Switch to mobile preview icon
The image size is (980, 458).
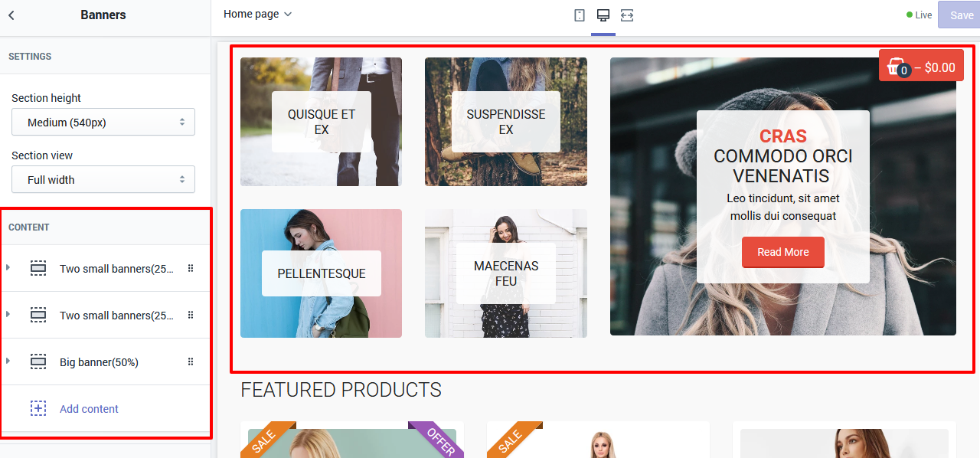580,15
